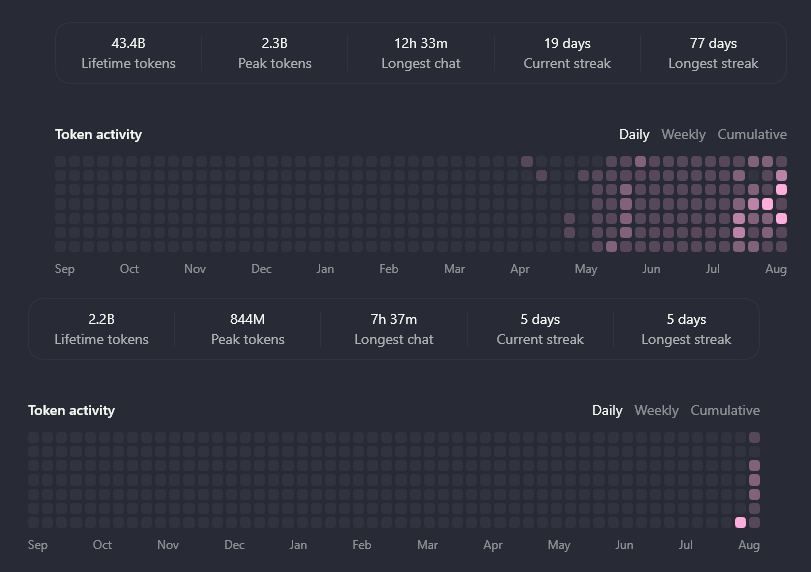Click the 7h 37m Longest chat stat
The image size is (811, 572).
click(x=394, y=329)
